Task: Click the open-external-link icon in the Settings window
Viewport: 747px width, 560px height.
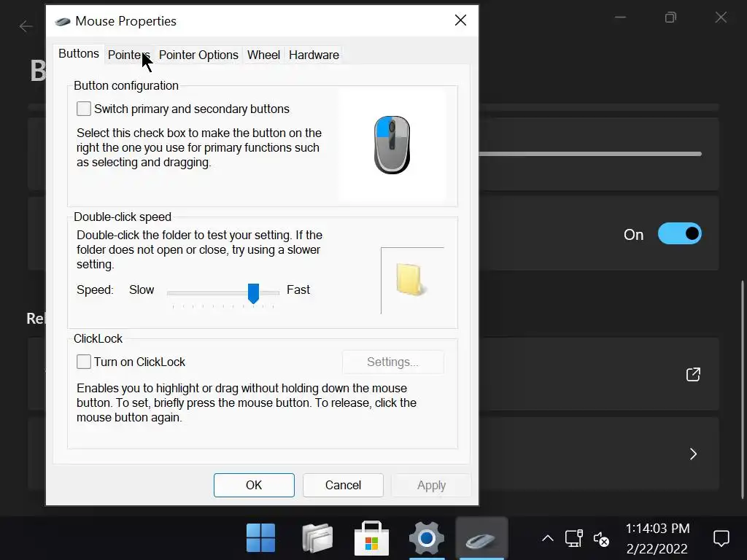Action: [x=693, y=374]
